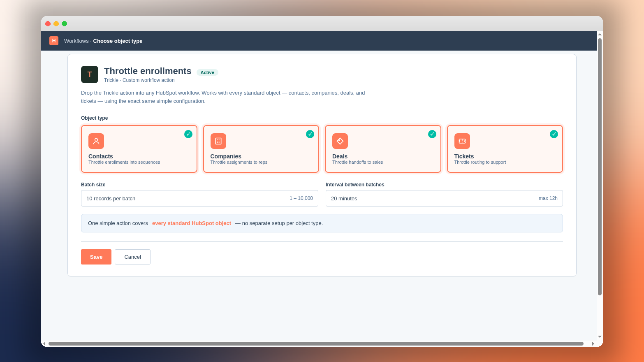The height and width of the screenshot is (362, 644).
Task: Click the scroll left arrow
Action: (44, 343)
